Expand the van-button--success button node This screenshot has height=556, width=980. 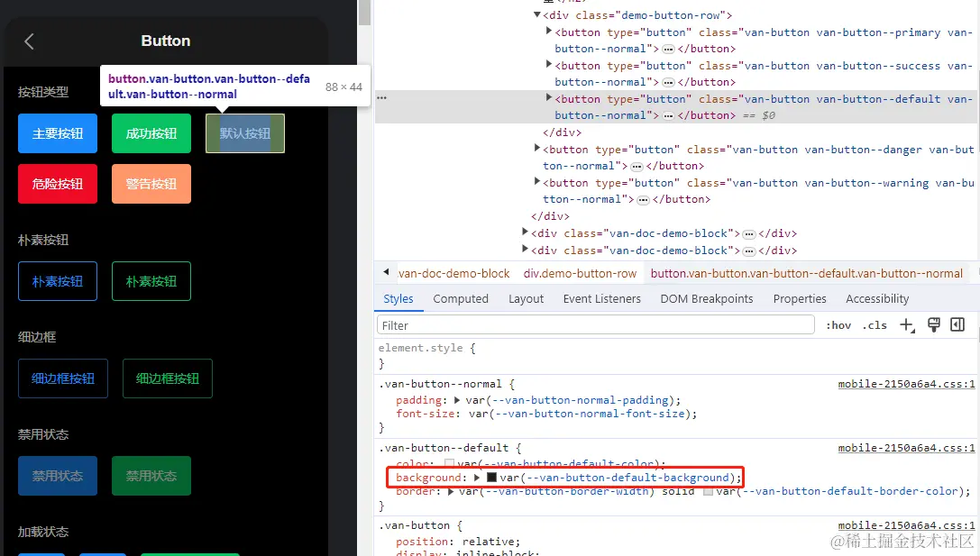549,64
